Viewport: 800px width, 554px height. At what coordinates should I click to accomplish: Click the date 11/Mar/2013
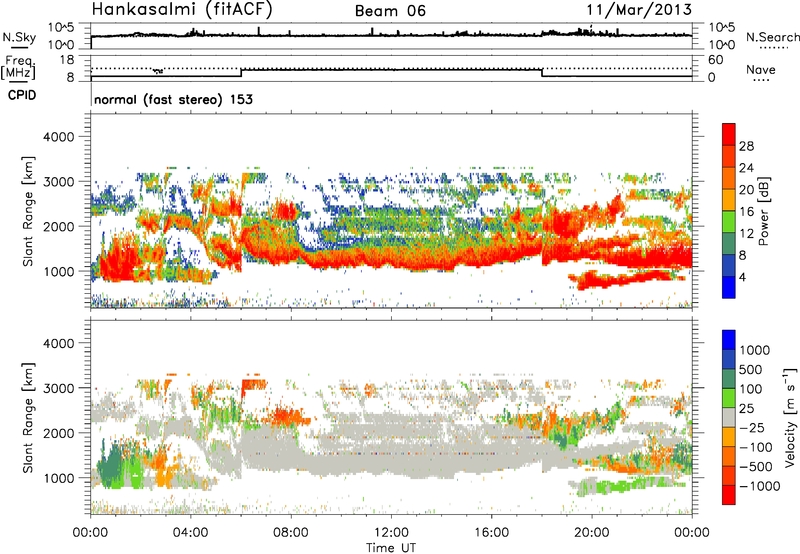pyautogui.click(x=639, y=10)
